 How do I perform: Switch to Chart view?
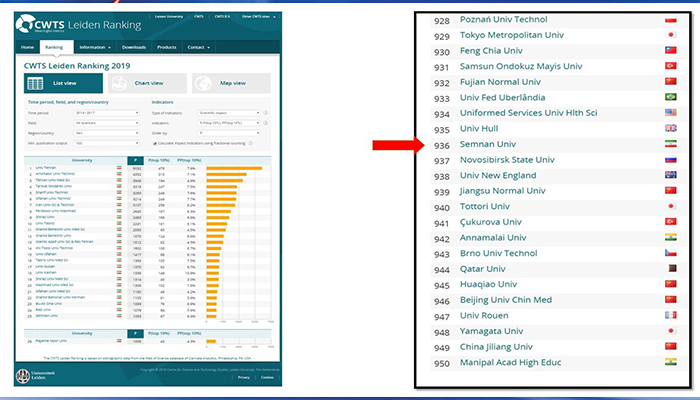pos(147,83)
